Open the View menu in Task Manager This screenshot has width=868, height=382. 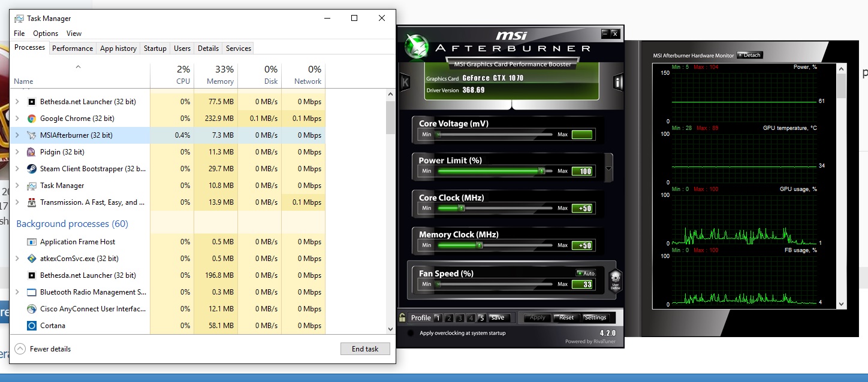74,34
